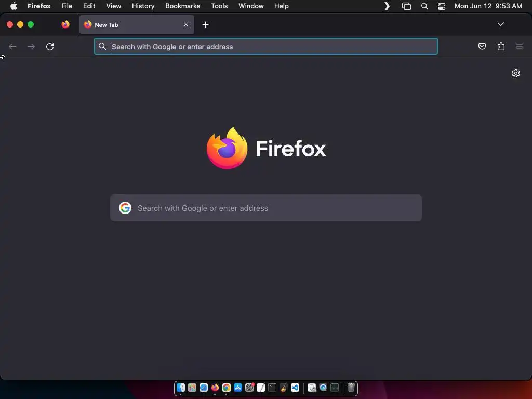Open Google Chrome from the dock
Screen dimensions: 532x399
pyautogui.click(x=227, y=388)
